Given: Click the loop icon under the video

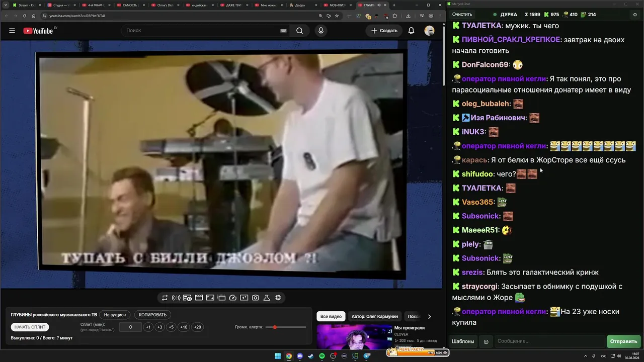Looking at the screenshot, I should [x=165, y=298].
